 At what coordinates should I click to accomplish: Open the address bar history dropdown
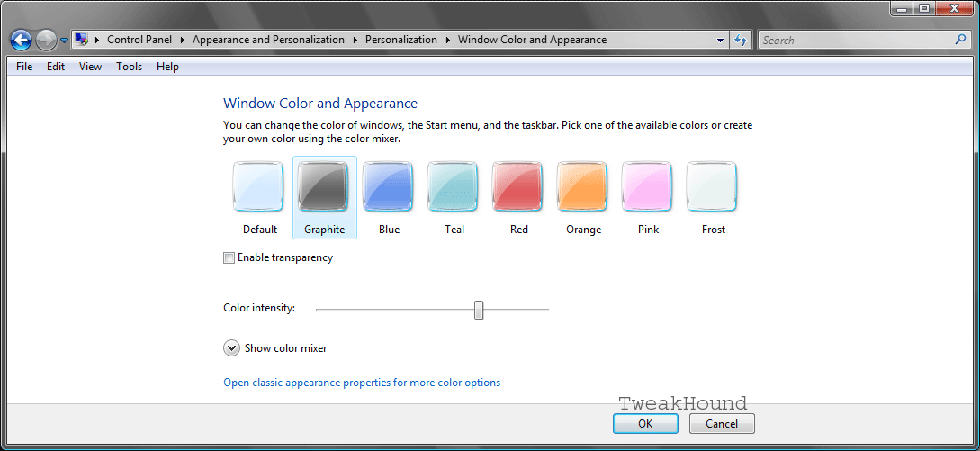coord(720,40)
